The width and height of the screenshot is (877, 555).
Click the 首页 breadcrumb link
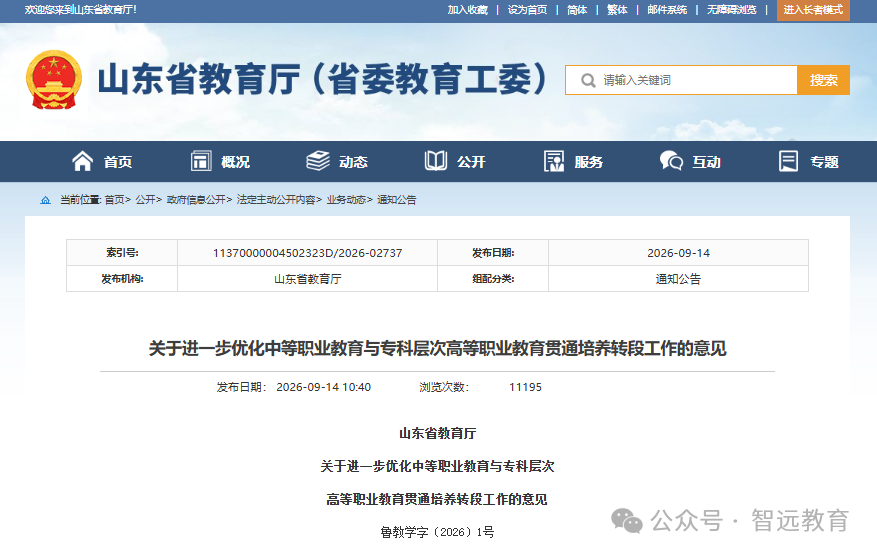tap(114, 200)
